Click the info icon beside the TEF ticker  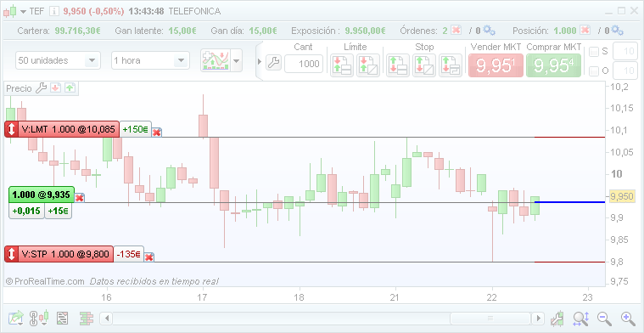click(x=53, y=11)
